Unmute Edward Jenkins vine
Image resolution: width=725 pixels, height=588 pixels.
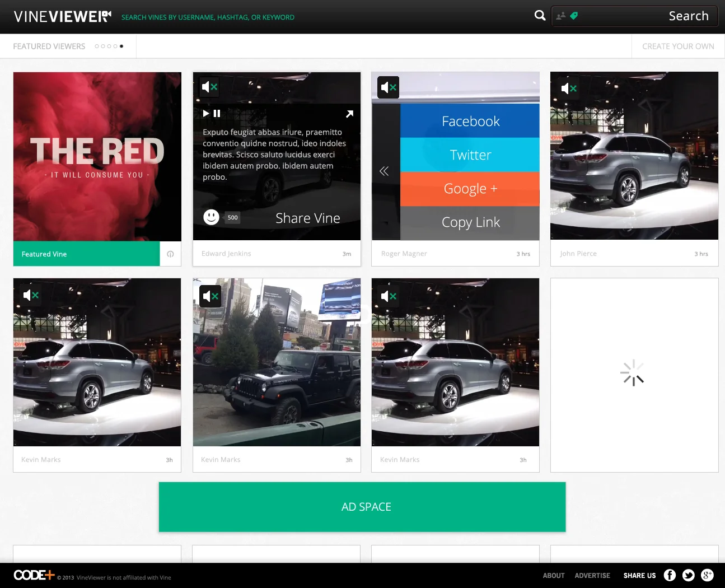209,87
